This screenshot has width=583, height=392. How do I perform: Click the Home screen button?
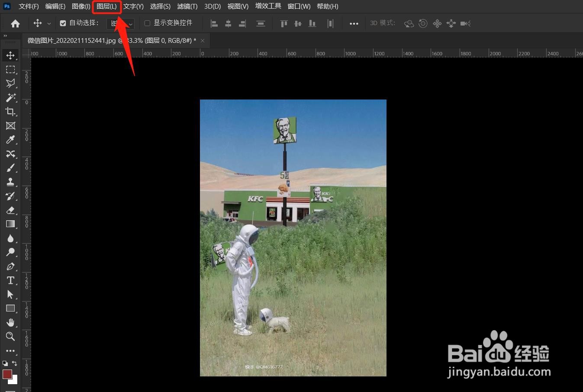(x=15, y=23)
